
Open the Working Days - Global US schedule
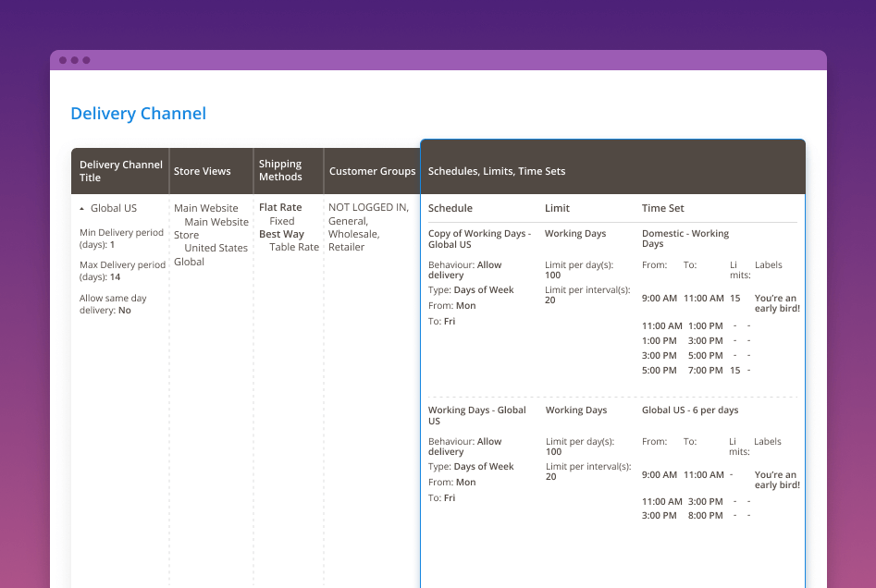[476, 415]
